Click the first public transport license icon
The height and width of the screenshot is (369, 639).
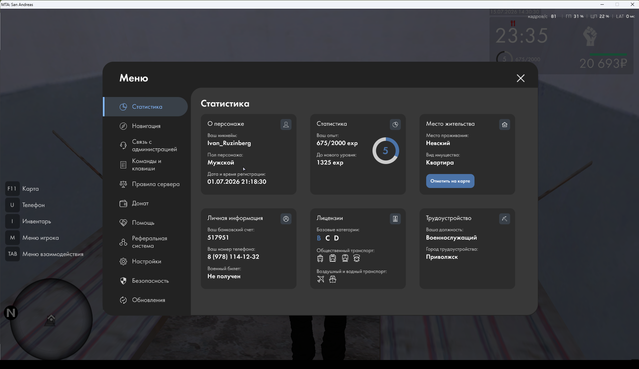click(x=320, y=258)
